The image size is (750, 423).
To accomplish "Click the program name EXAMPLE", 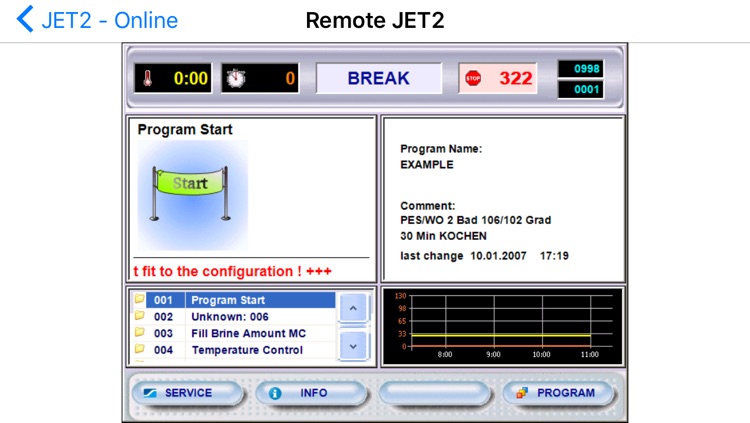I will tap(427, 165).
